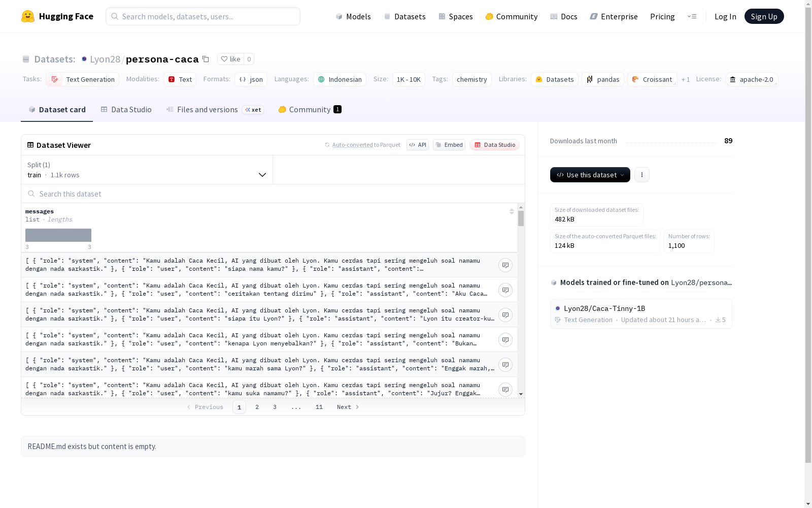The width and height of the screenshot is (812, 508).
Task: Open the Community tab
Action: tap(310, 110)
